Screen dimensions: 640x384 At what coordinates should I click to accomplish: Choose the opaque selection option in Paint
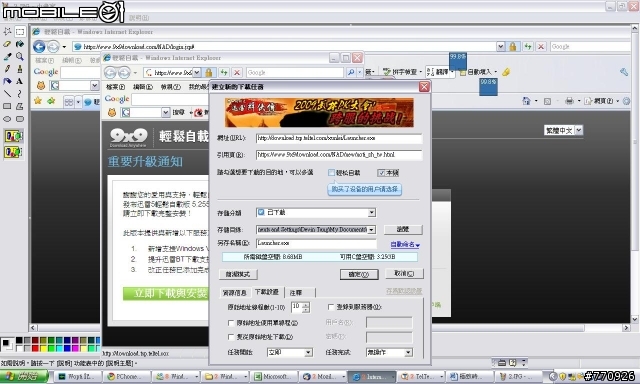[13, 136]
